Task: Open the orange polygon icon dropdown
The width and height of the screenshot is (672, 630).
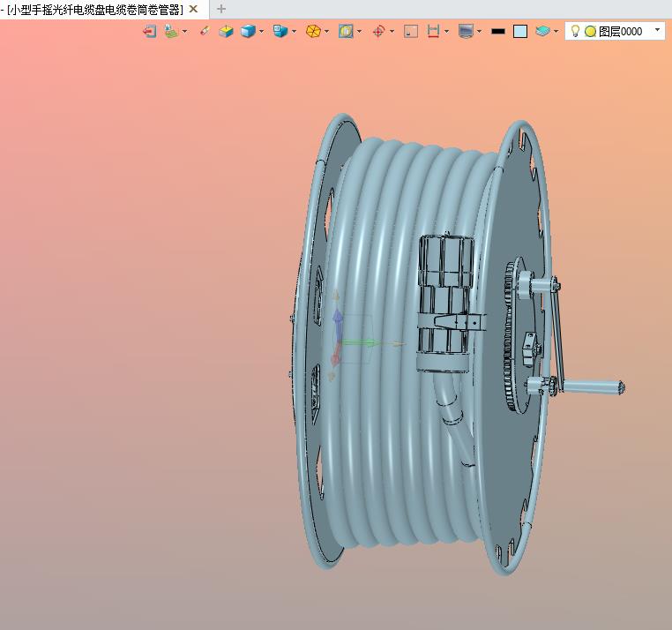Action: [x=327, y=31]
